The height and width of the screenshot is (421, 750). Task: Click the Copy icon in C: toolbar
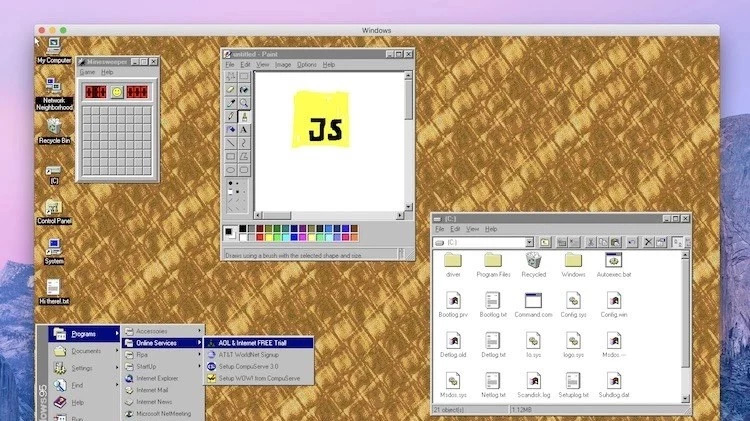tap(603, 243)
